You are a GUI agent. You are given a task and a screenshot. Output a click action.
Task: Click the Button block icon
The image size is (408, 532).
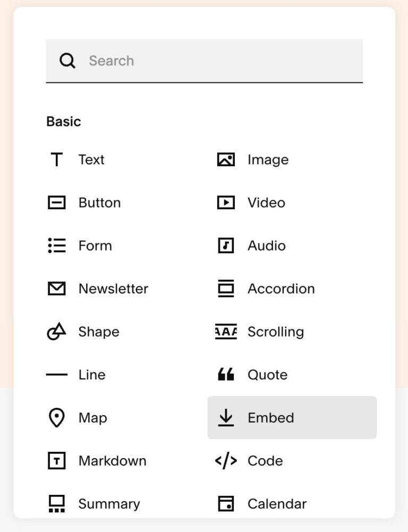point(56,202)
